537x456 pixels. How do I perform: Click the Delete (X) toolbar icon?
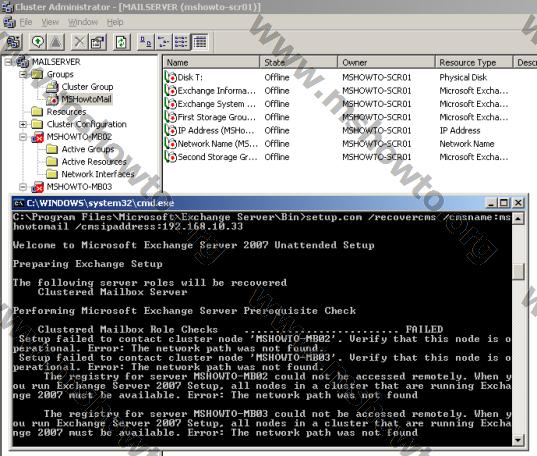click(79, 42)
